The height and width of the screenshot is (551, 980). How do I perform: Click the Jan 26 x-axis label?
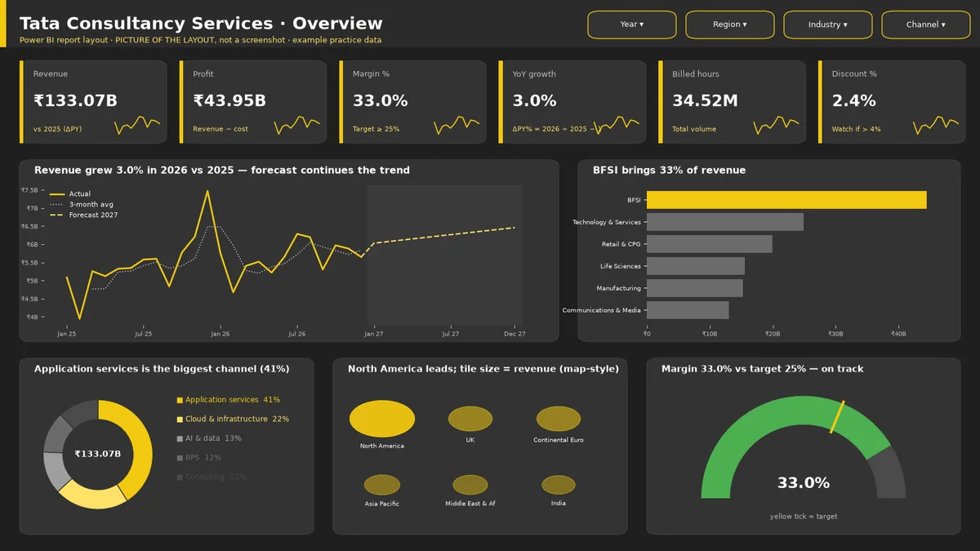pos(220,334)
